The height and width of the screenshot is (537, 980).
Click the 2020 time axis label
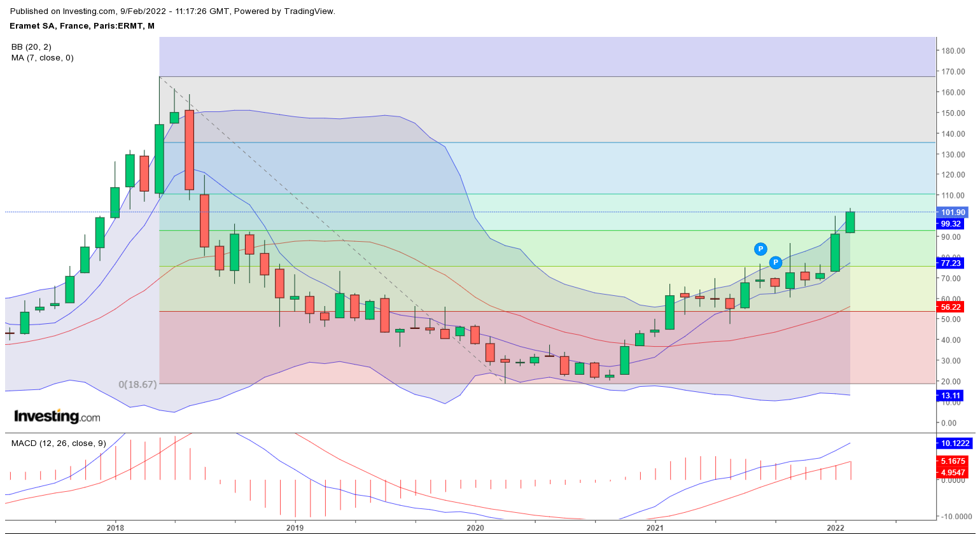coord(475,528)
